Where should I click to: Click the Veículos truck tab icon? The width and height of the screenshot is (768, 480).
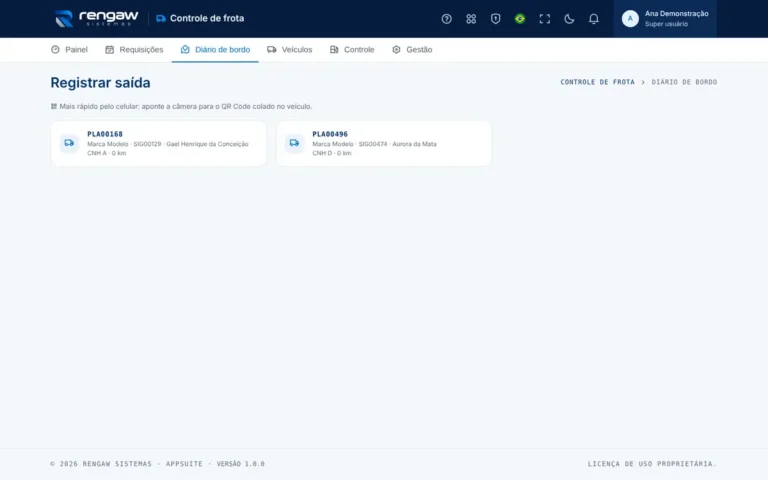click(x=272, y=49)
